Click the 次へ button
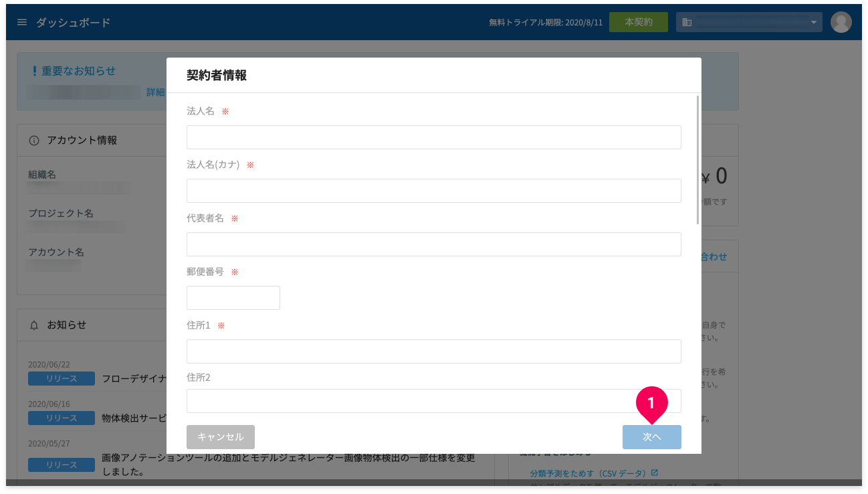 click(652, 437)
